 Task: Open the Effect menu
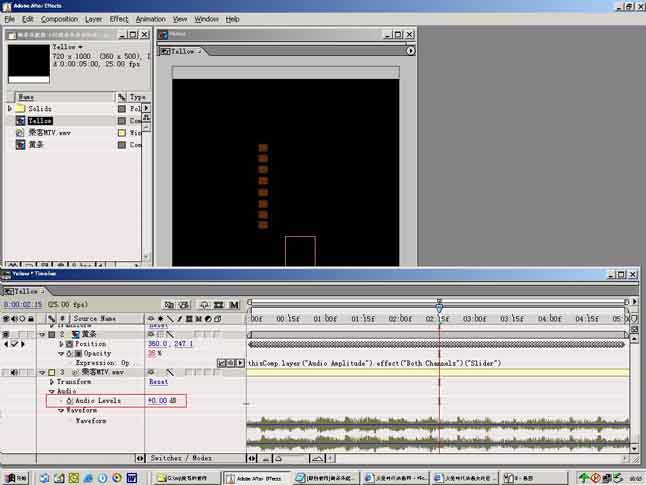click(119, 19)
